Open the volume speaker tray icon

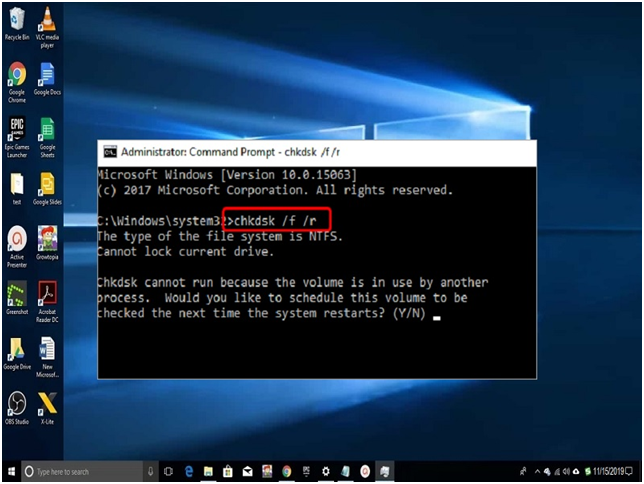coord(566,471)
